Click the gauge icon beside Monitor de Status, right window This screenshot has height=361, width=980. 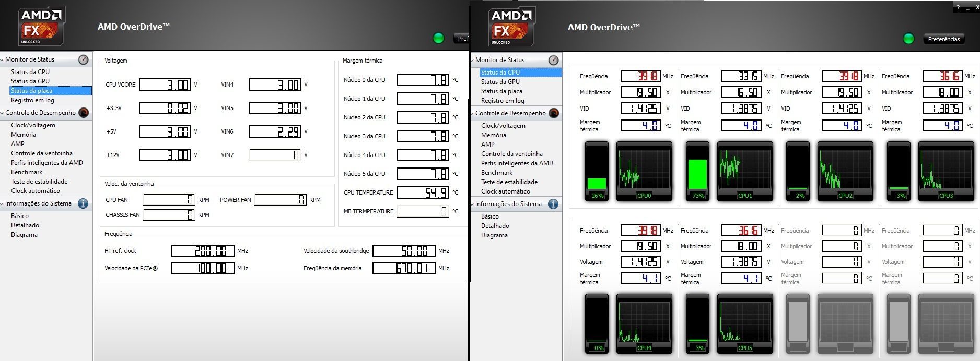coord(554,60)
